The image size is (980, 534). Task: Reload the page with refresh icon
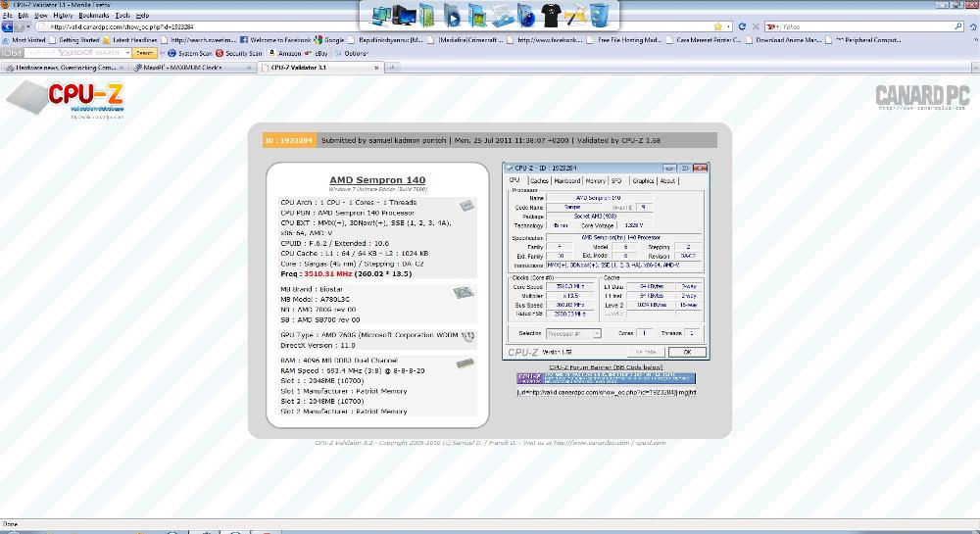(742, 26)
